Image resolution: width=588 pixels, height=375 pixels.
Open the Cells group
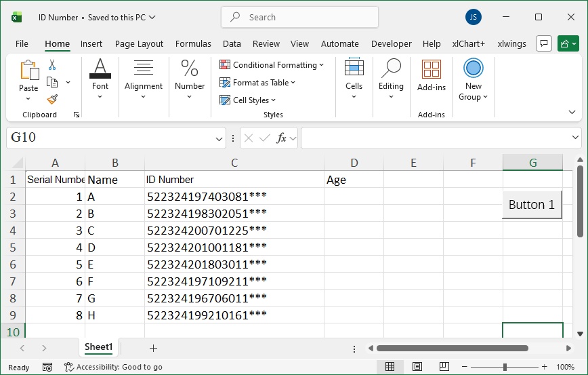click(354, 79)
